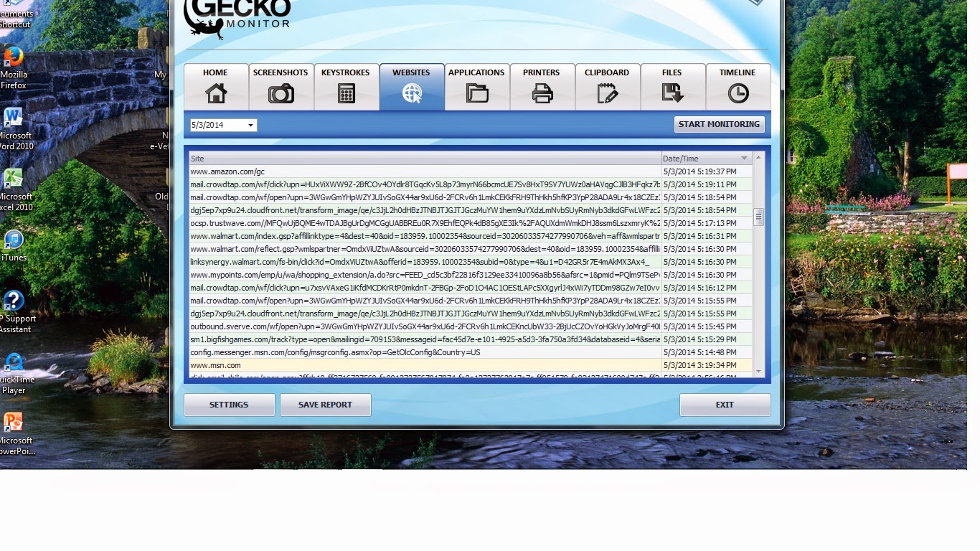Click the list scrollbar thumb
Viewport: 980px width, 551px height.
click(x=758, y=216)
